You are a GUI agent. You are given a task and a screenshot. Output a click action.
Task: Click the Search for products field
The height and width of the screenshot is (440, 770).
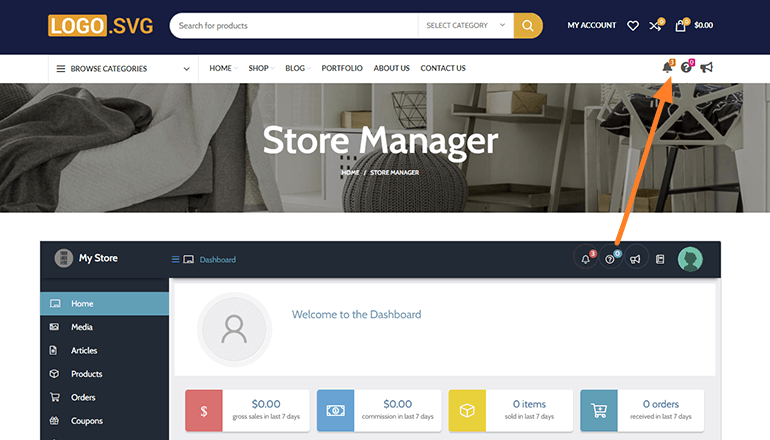pyautogui.click(x=295, y=25)
